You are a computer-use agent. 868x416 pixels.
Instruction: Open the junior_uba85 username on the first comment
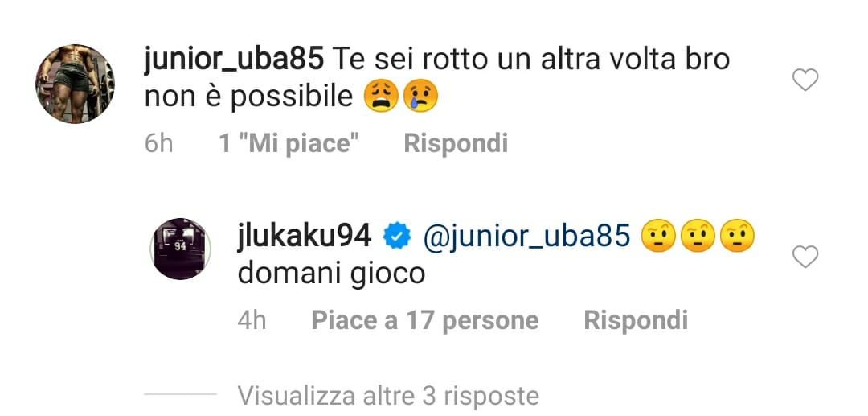[234, 60]
